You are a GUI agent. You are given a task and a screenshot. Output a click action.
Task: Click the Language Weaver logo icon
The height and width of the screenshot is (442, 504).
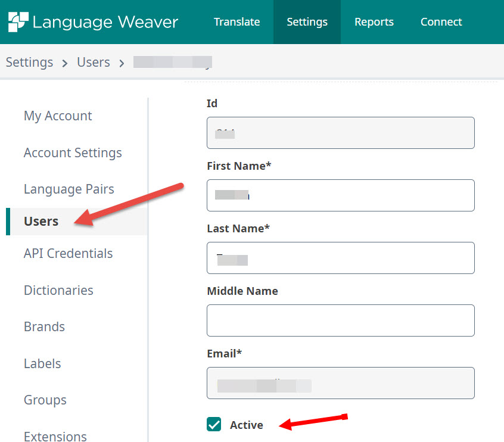18,21
